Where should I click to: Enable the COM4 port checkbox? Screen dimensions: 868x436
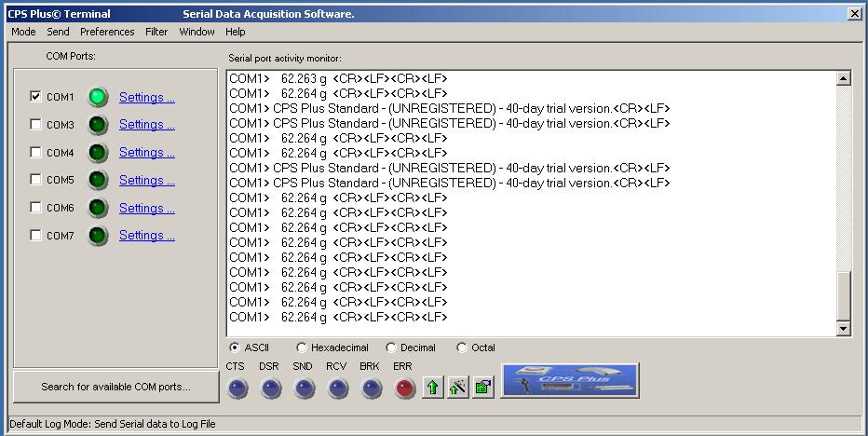[x=36, y=153]
